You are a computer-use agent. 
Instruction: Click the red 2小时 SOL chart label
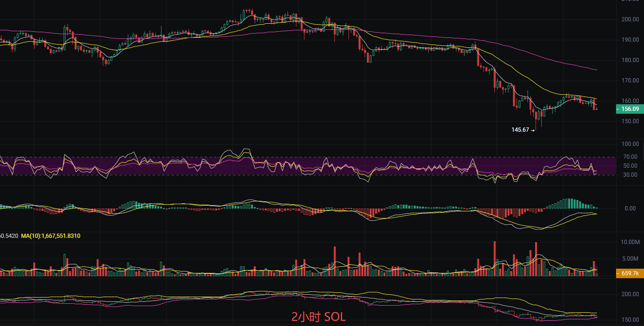coord(319,317)
